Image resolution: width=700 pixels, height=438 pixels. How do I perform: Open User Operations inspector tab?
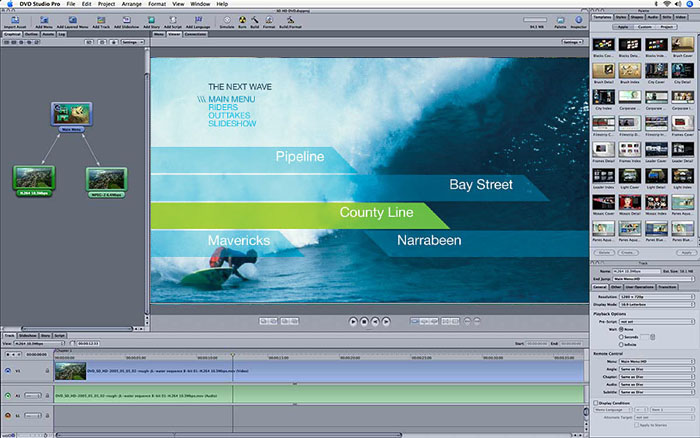[639, 287]
